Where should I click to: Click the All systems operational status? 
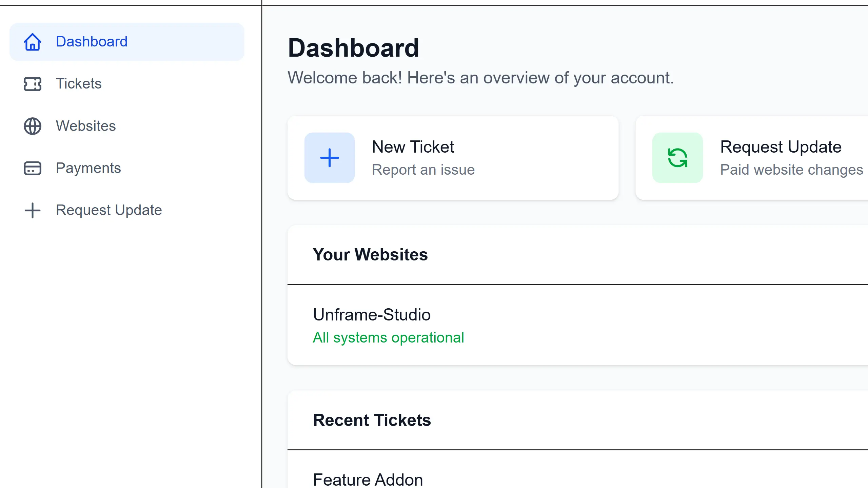click(389, 337)
